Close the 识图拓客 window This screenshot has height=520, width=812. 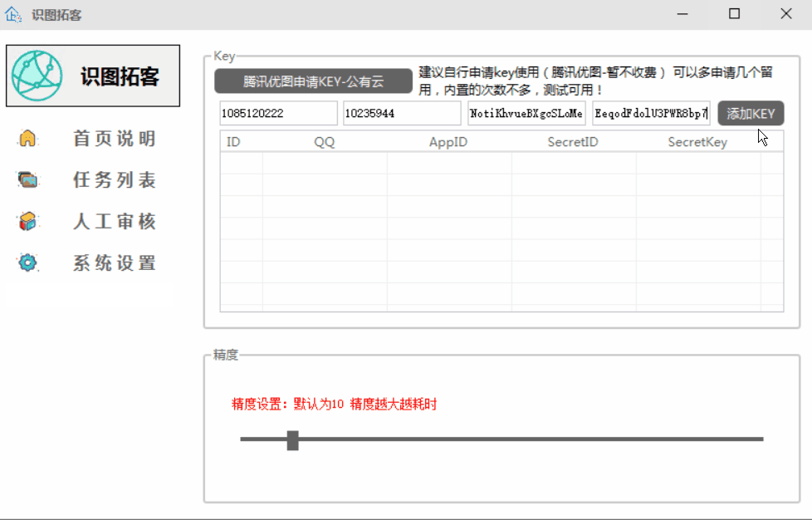pos(786,14)
